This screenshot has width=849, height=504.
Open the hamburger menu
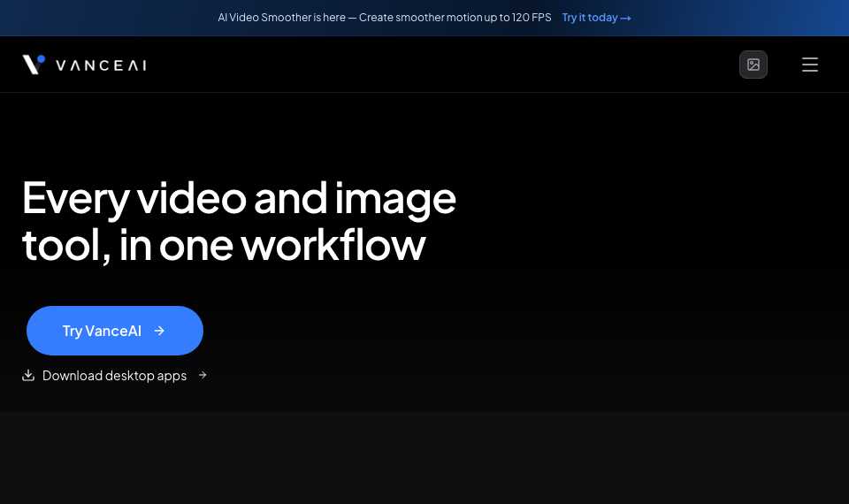coord(809,65)
